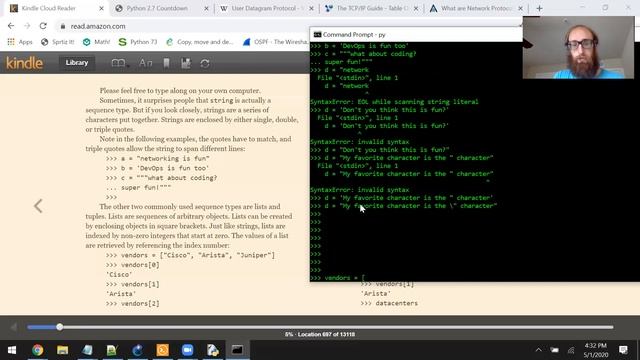Open the Windows notification center

[623, 350]
